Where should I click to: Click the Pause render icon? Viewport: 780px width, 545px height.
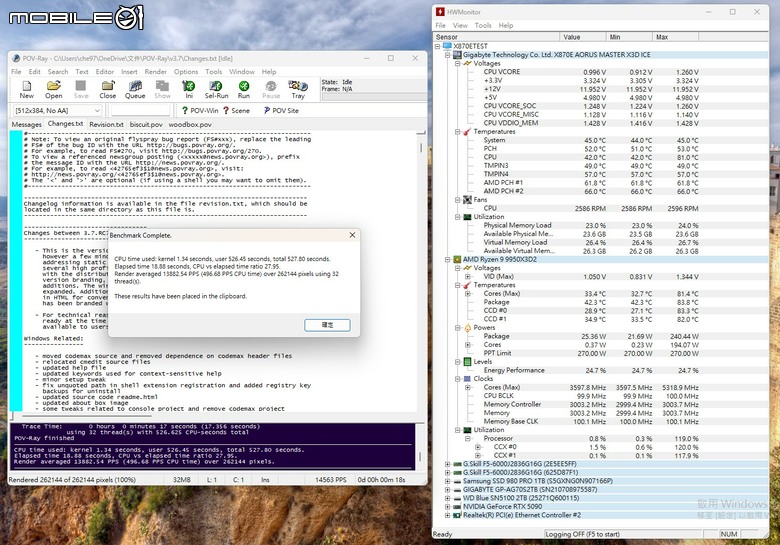click(x=271, y=90)
